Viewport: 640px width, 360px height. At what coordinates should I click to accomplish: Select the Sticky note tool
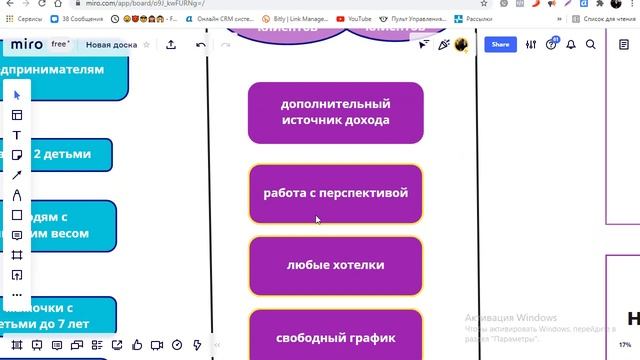coord(17,155)
